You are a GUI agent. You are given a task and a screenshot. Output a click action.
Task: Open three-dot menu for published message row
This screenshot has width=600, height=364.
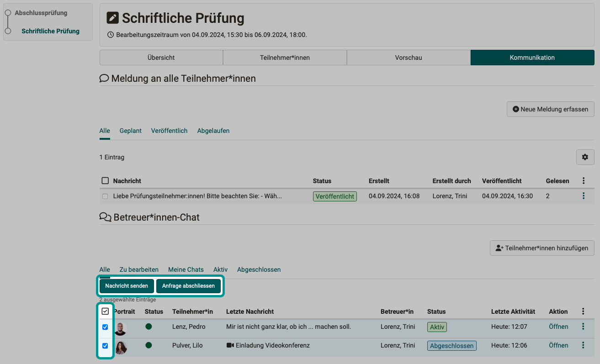click(583, 196)
